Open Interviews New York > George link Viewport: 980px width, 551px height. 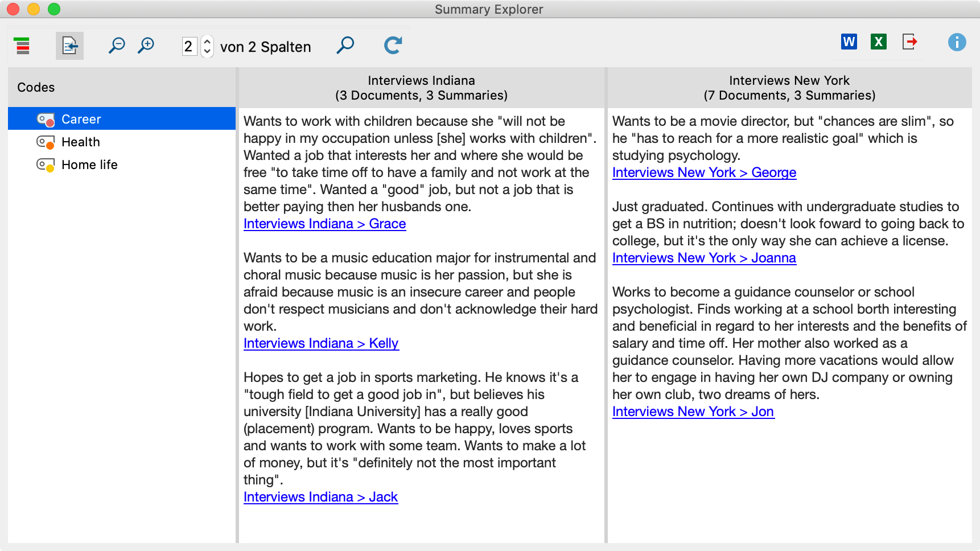click(704, 172)
